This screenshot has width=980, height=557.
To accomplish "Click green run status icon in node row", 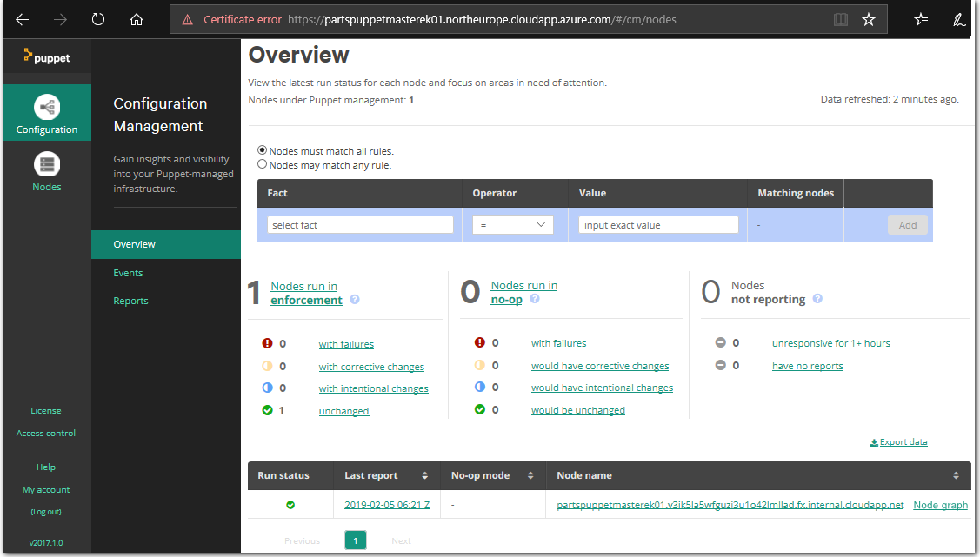I will click(290, 505).
